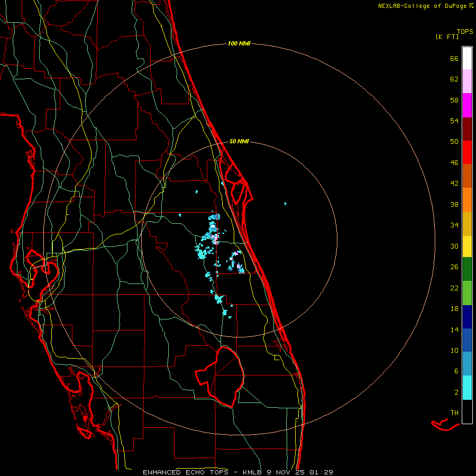476x476 pixels.
Task: Click the 50 NMI range ring label
Action: tap(239, 141)
